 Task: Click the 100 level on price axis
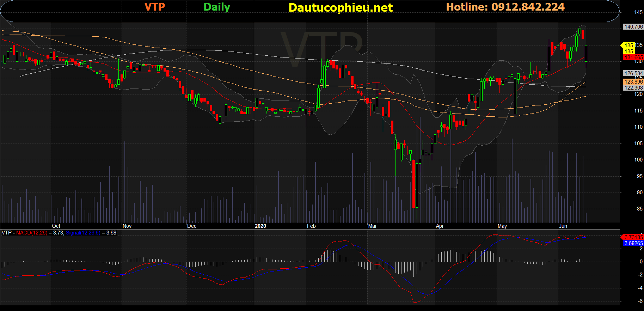(638, 160)
